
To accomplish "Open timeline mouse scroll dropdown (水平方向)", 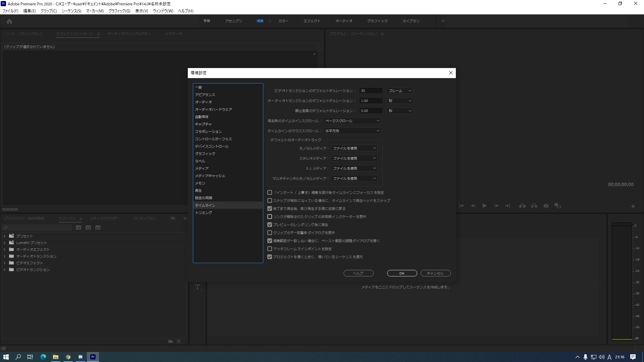I will click(352, 131).
